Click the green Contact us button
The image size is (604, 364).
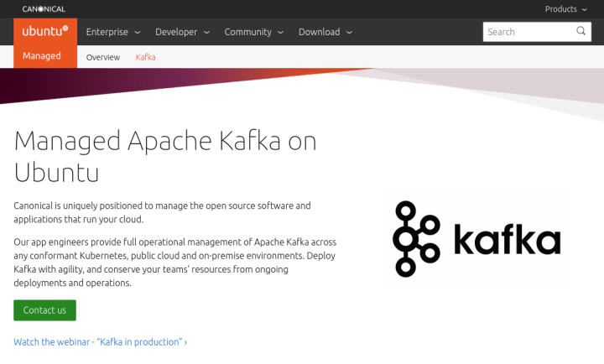(44, 310)
